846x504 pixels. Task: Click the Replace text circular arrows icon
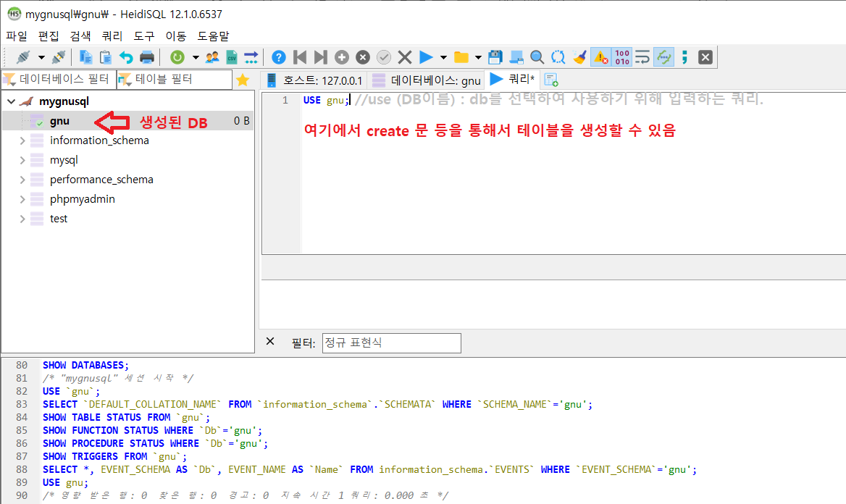coord(558,57)
